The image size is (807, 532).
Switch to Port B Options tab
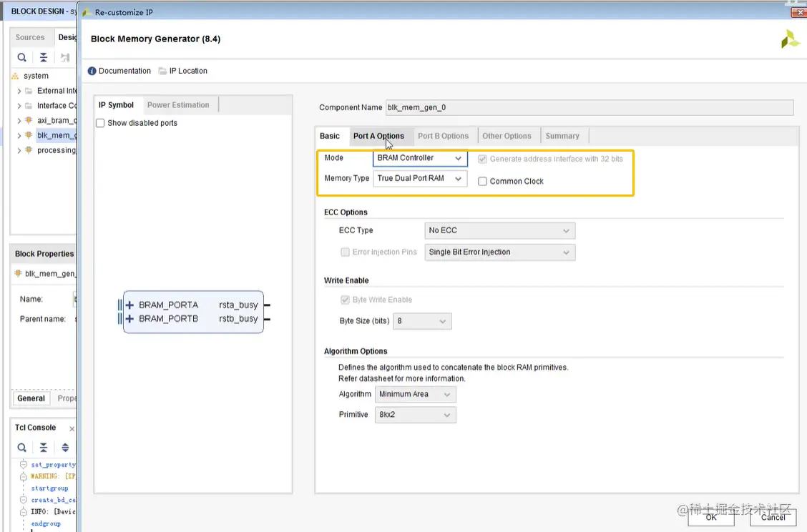pos(443,136)
